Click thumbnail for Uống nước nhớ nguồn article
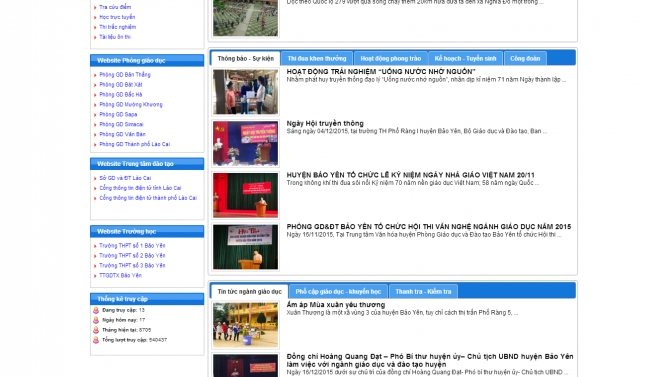 click(245, 92)
